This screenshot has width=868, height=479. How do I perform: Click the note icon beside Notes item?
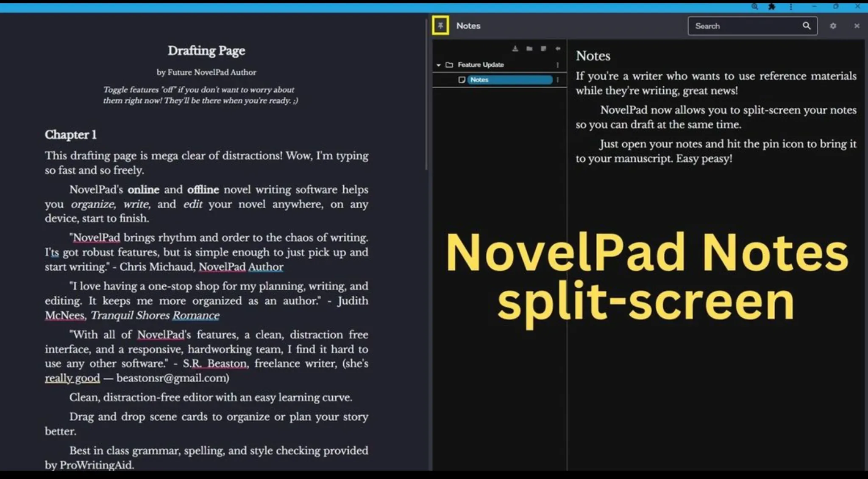click(x=462, y=80)
